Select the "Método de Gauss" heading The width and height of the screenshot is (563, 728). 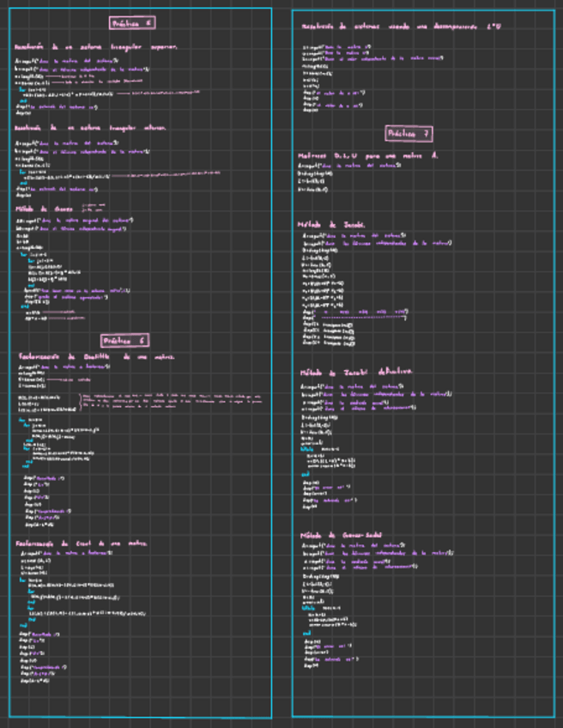(x=45, y=208)
